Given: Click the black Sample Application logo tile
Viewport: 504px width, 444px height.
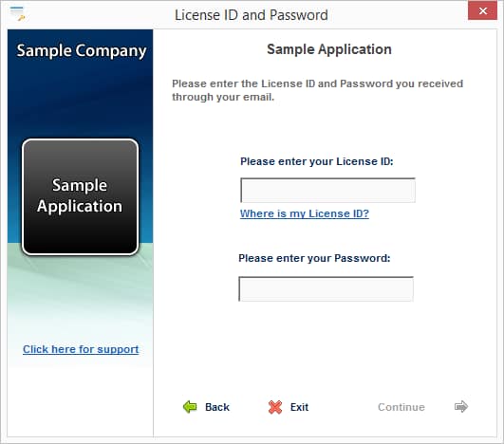Looking at the screenshot, I should (x=81, y=197).
